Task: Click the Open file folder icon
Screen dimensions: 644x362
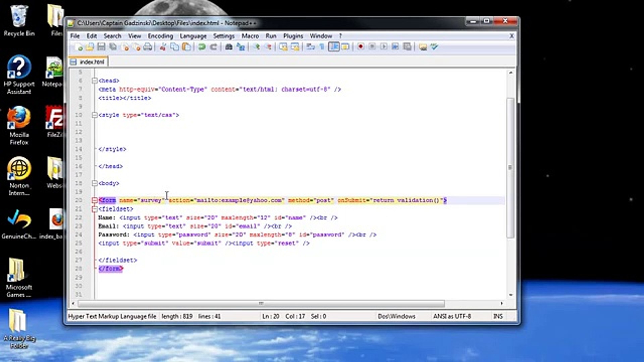Action: pos(90,47)
